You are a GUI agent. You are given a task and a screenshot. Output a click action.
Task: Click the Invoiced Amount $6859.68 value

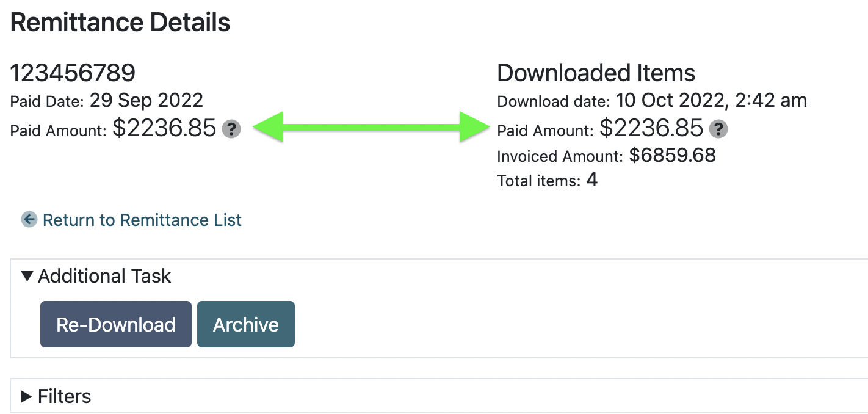[673, 155]
